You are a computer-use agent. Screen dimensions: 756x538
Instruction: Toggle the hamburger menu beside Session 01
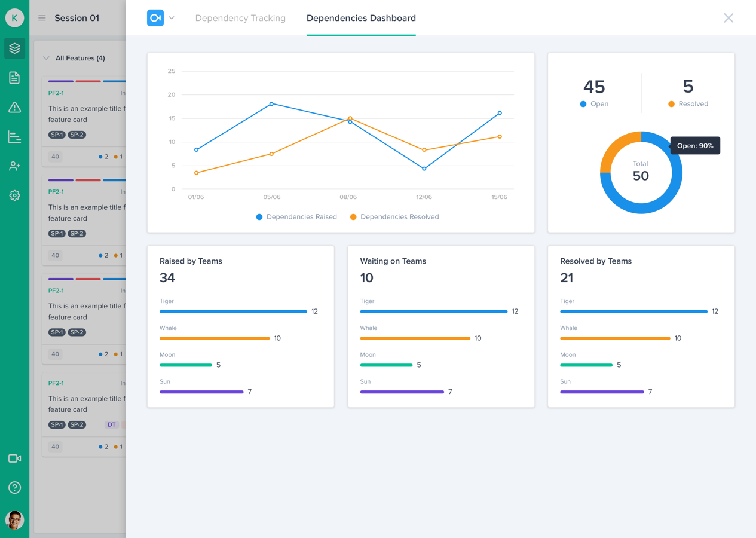[x=42, y=18]
